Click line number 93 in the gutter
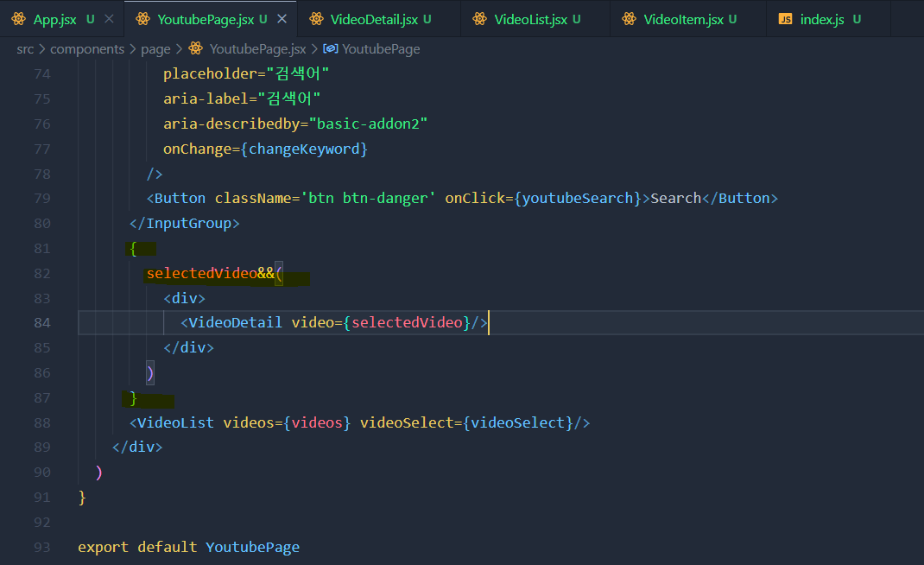Screen dimensions: 924x565 point(42,548)
